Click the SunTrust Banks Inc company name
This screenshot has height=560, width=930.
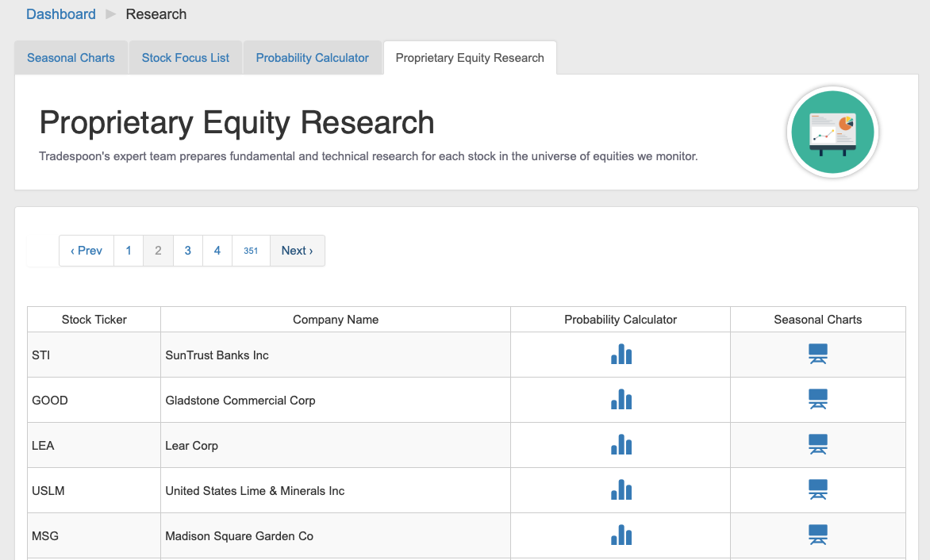tap(217, 355)
